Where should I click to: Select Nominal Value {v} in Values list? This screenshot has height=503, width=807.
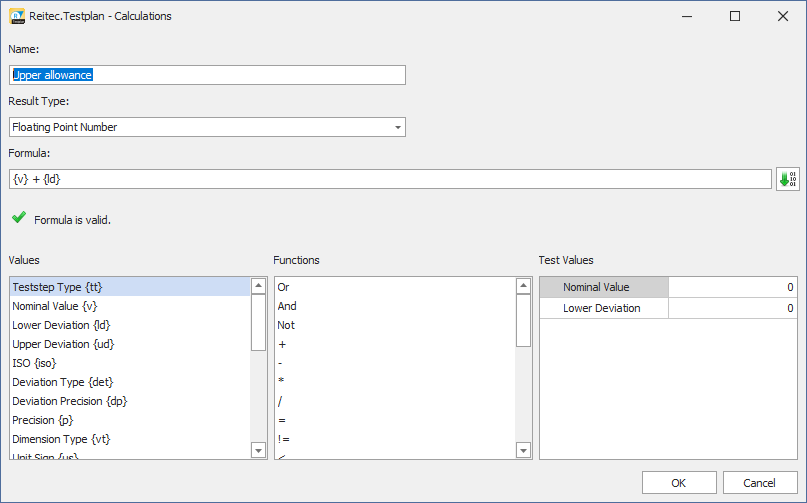(x=55, y=306)
